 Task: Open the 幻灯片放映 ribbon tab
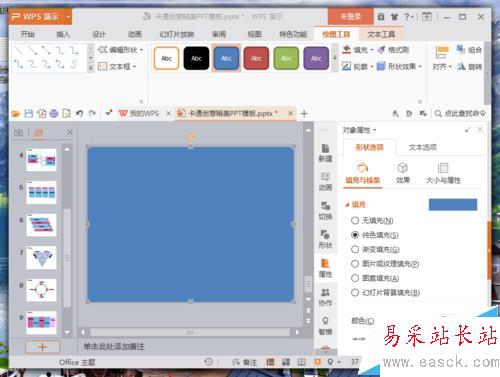pos(177,34)
